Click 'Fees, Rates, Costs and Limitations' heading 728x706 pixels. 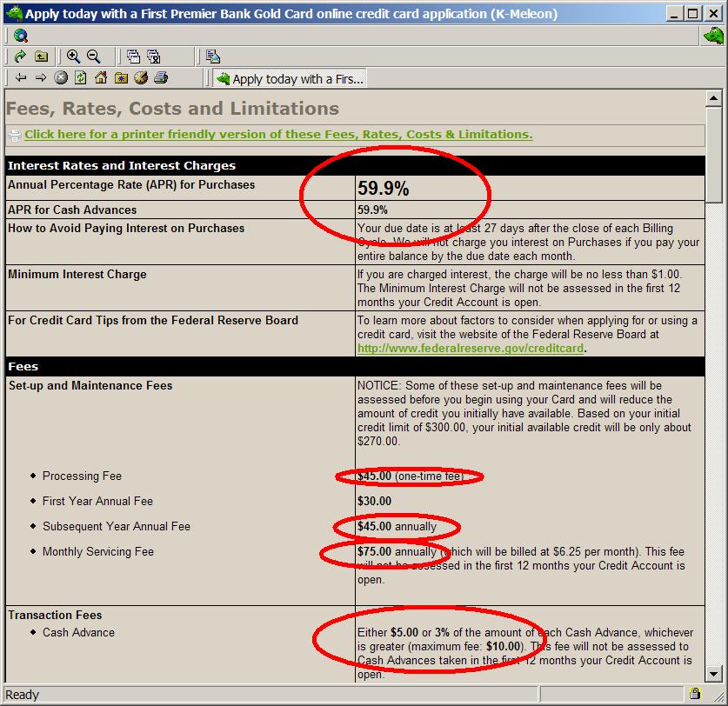tap(173, 109)
